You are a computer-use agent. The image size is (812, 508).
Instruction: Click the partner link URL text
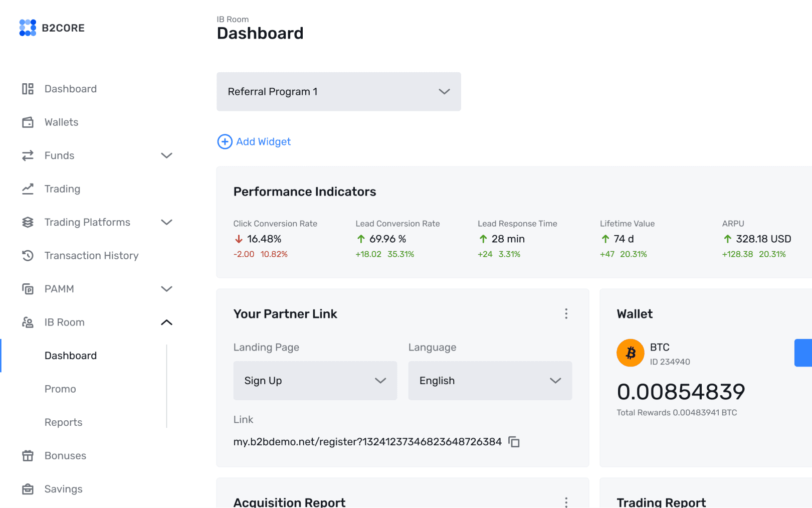[367, 442]
